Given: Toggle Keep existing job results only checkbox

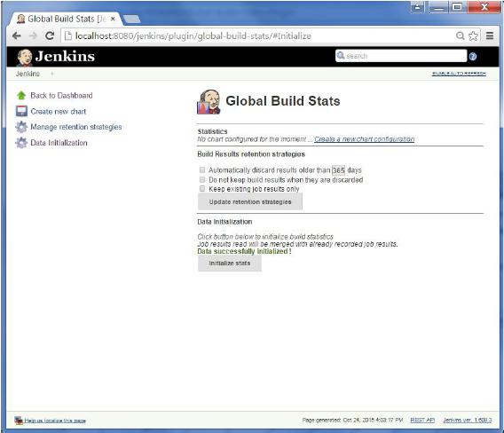Looking at the screenshot, I should click(x=202, y=189).
